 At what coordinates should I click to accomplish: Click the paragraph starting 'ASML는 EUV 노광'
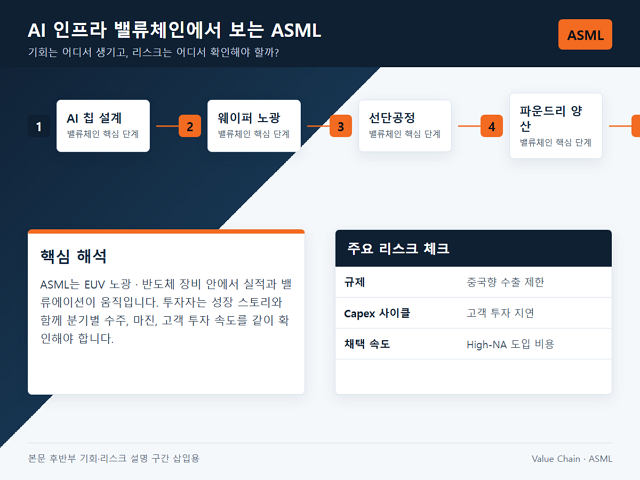[166, 311]
